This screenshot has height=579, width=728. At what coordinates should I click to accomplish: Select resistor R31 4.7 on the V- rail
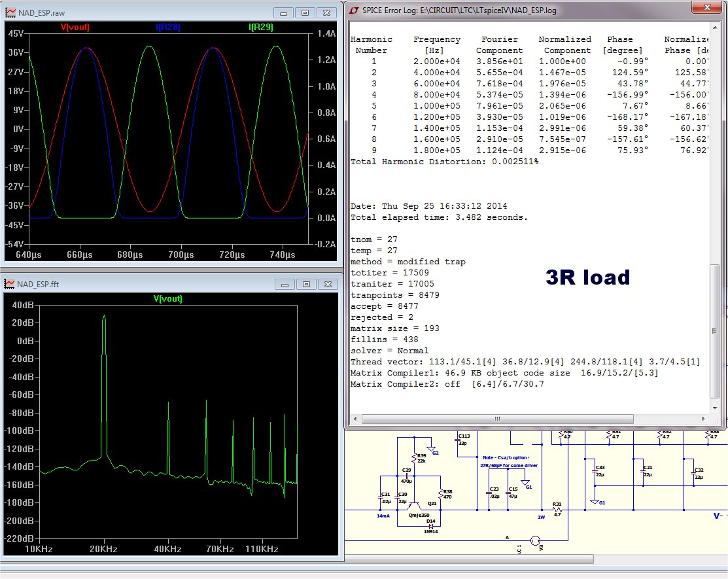(x=557, y=510)
